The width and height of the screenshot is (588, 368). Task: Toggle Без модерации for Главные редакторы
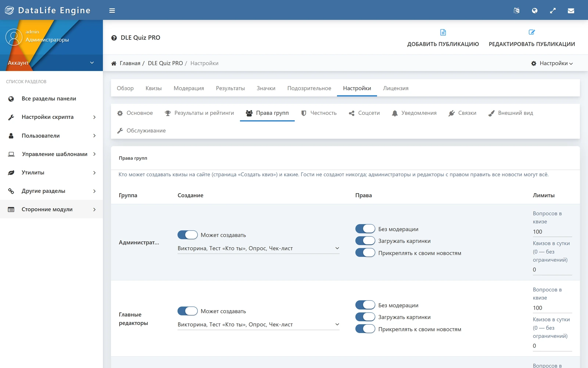click(x=365, y=305)
